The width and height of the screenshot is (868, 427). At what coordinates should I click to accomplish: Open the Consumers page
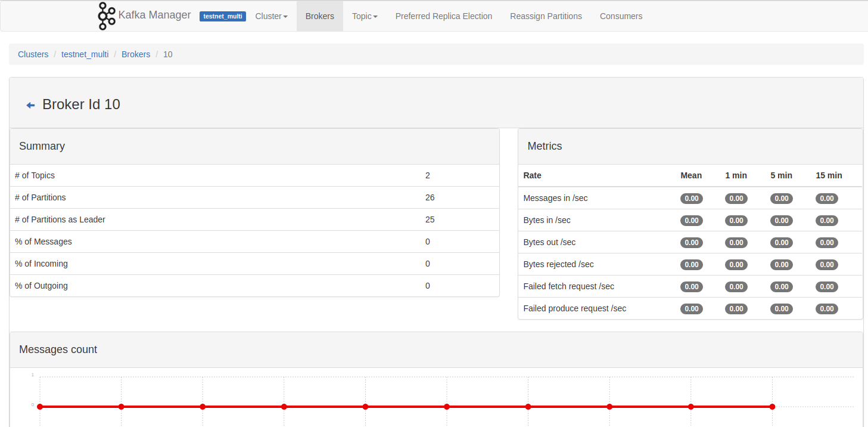point(621,16)
